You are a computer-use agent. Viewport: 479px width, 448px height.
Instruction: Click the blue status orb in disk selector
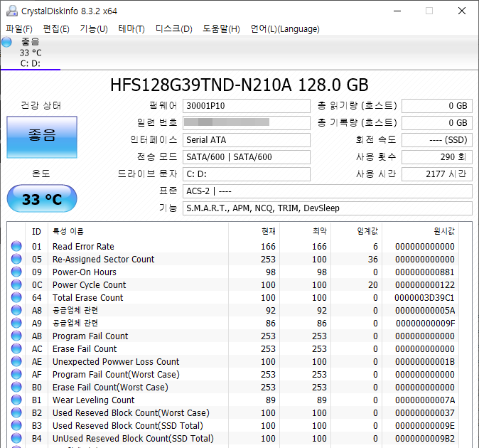click(x=6, y=42)
